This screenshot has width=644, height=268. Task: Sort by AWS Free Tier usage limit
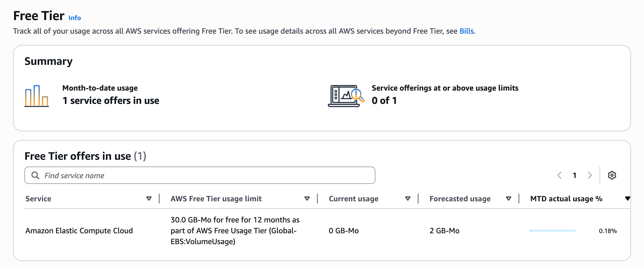pos(307,199)
